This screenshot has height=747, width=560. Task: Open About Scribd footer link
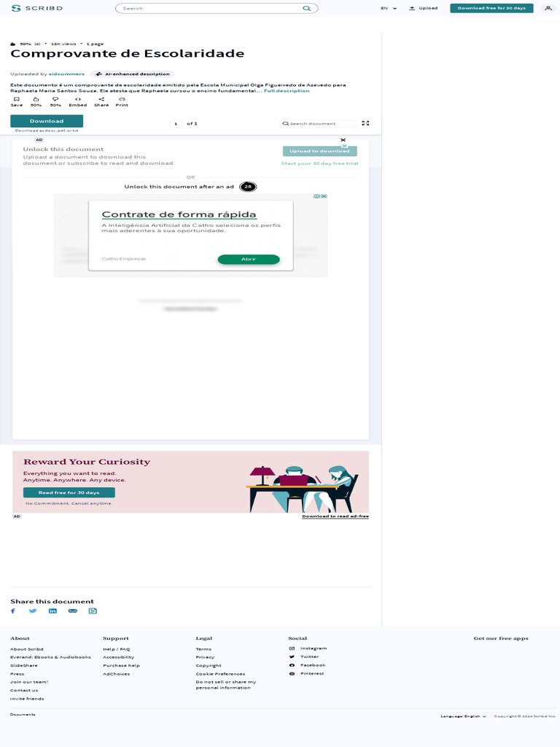tap(27, 649)
